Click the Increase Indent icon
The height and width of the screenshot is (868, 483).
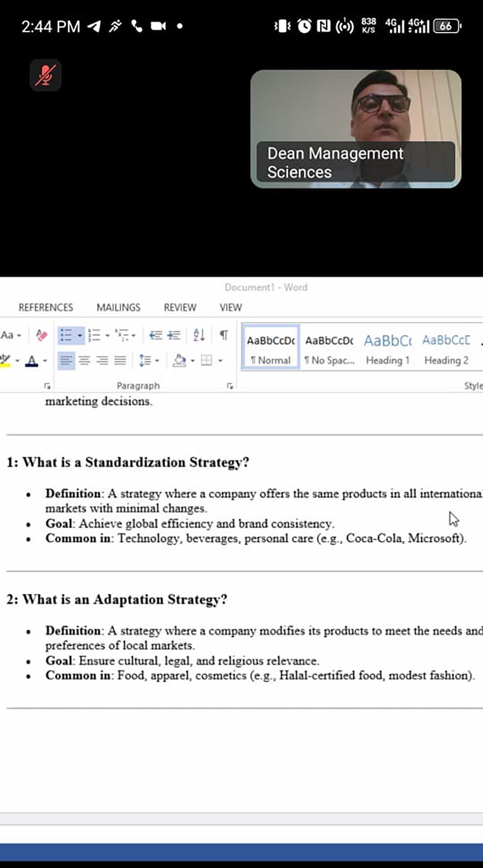point(174,335)
